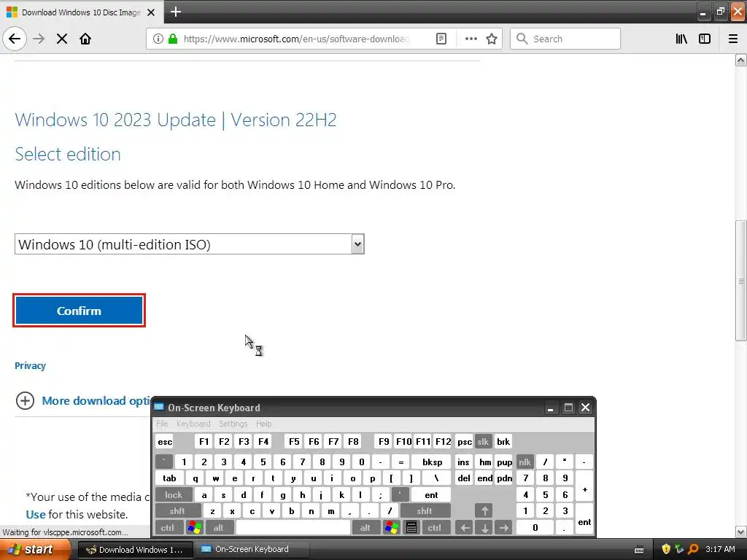
Task: Click the right arrow key on On-Screen Keyboard
Action: 504,528
